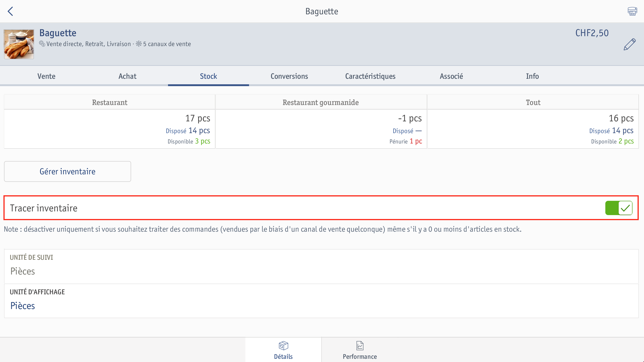
Task: Click the Restaurant gourmanide column header
Action: click(x=321, y=102)
